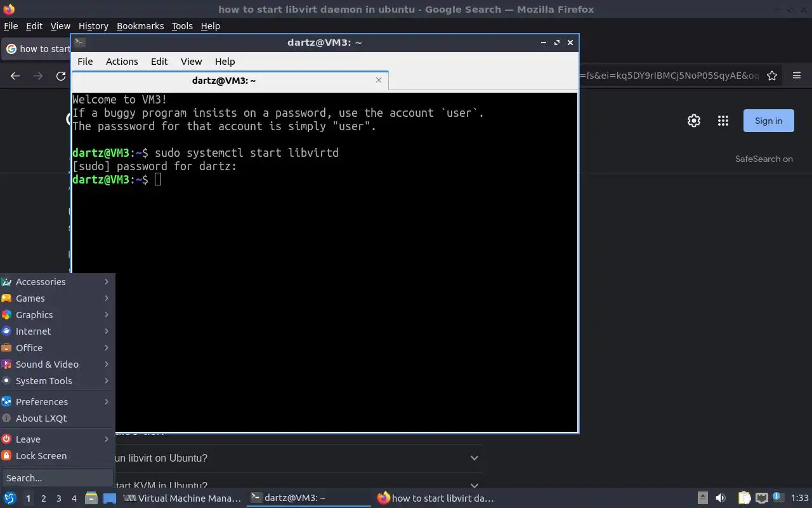Expand the 'start KVM in Ubuntu?' question chevron
This screenshot has height=508, width=812.
[x=474, y=486]
